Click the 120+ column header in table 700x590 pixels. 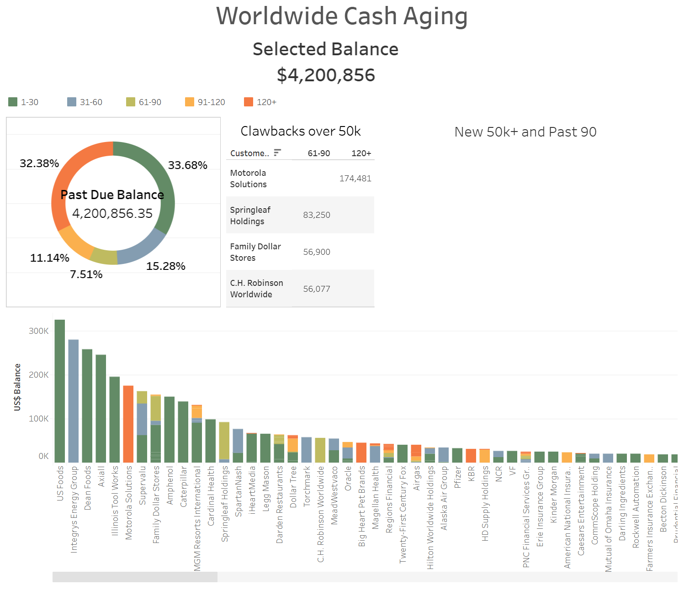click(x=361, y=153)
